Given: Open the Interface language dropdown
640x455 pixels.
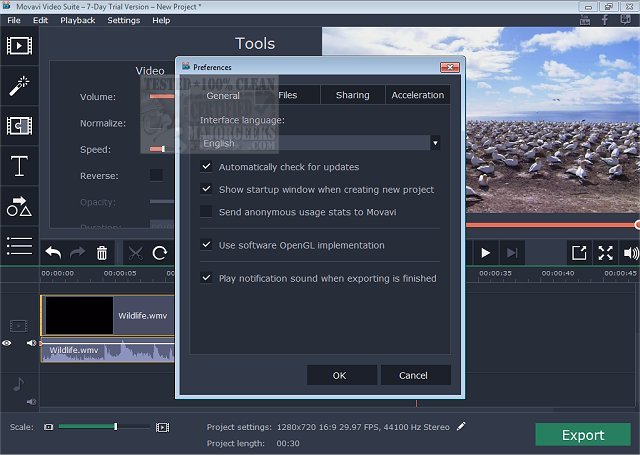Looking at the screenshot, I should [x=320, y=143].
